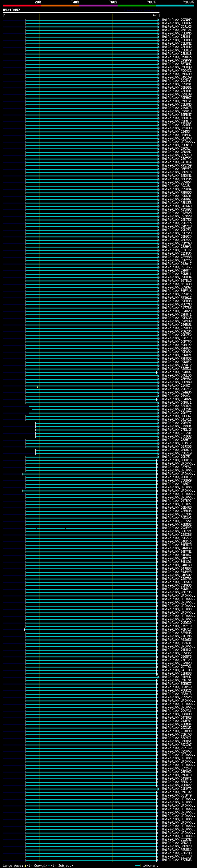Select the UniRef100_A2XD52 label
This screenshot has height=868, width=197.
[177, 125]
